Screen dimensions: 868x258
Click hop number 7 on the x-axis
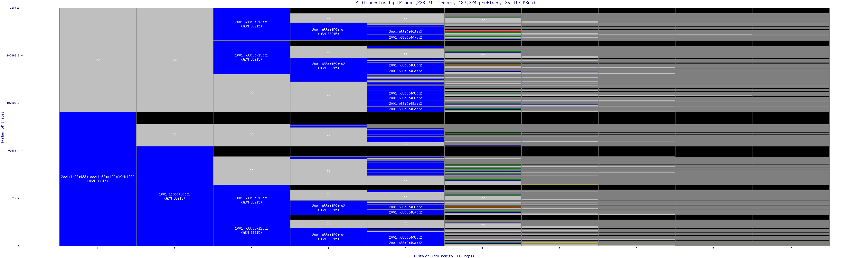(559, 248)
